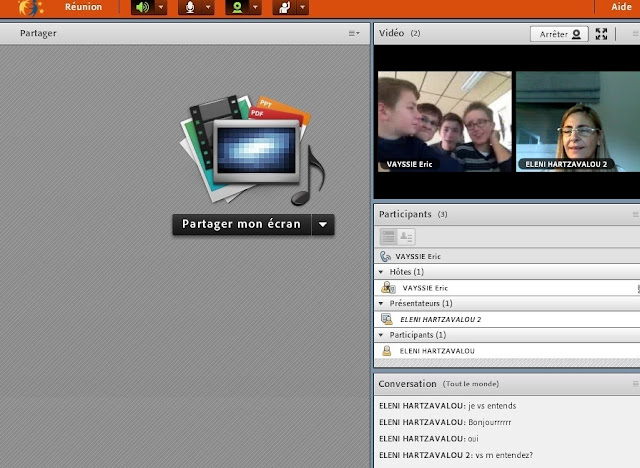The height and width of the screenshot is (468, 640).
Task: Open the webcam options dropdown arrow
Action: tap(256, 7)
